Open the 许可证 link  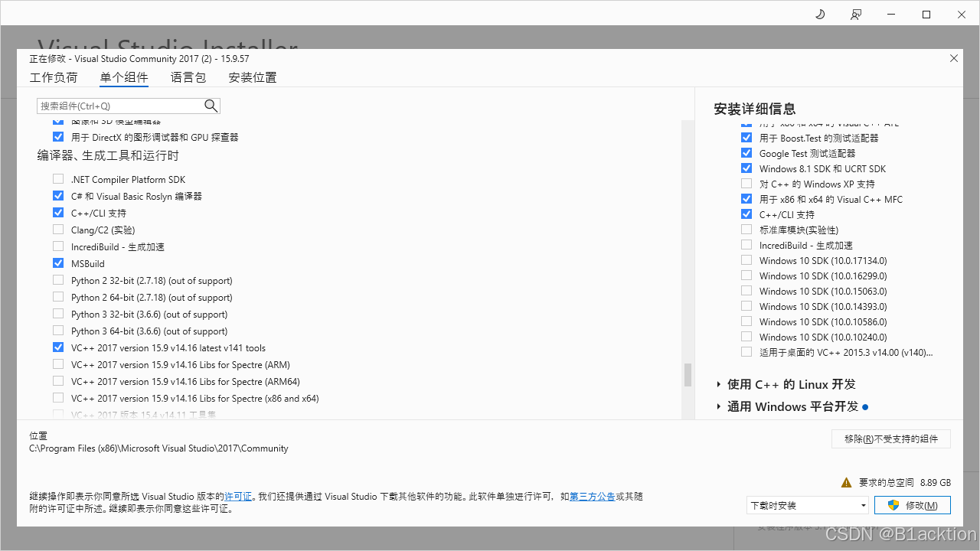point(238,497)
